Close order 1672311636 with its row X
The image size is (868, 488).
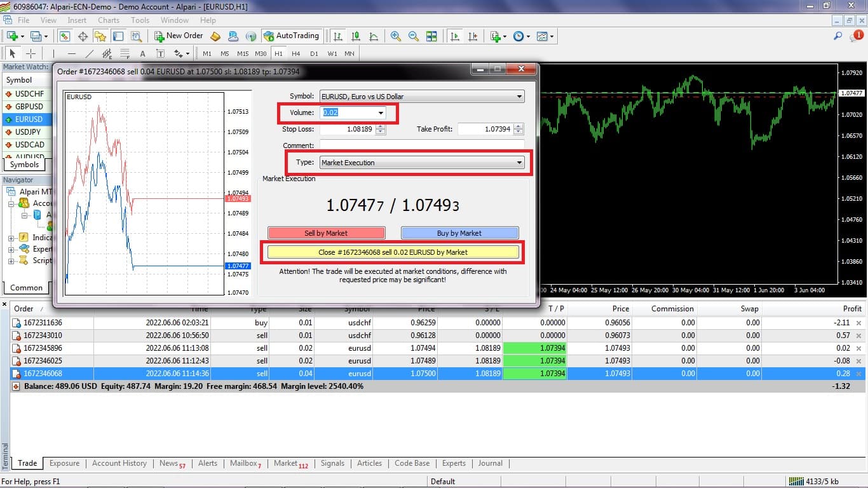[x=858, y=323]
